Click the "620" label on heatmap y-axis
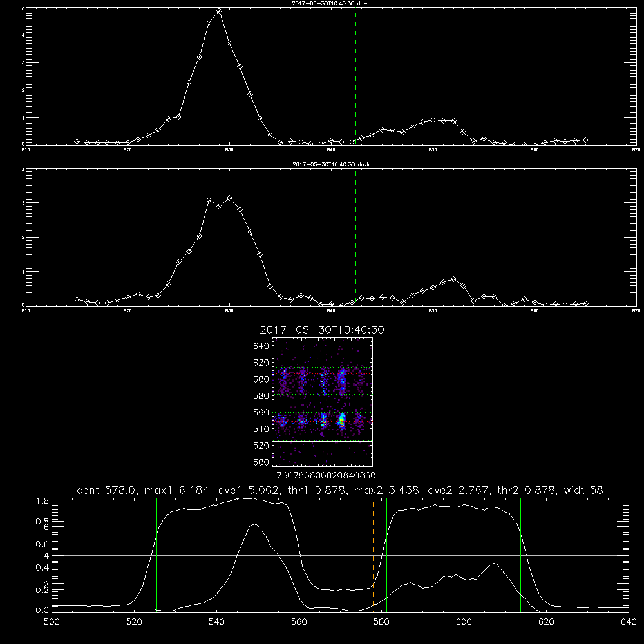Screen dimensions: 644x644 (261, 363)
